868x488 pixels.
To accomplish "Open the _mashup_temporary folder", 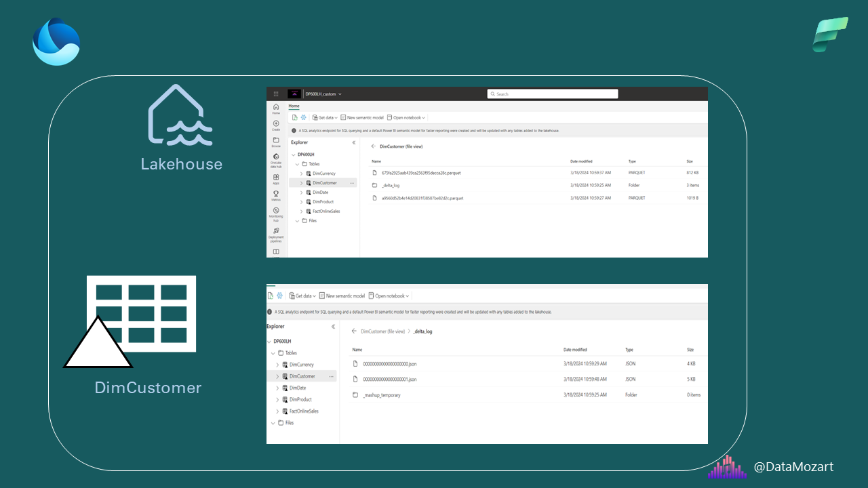I will [x=381, y=395].
